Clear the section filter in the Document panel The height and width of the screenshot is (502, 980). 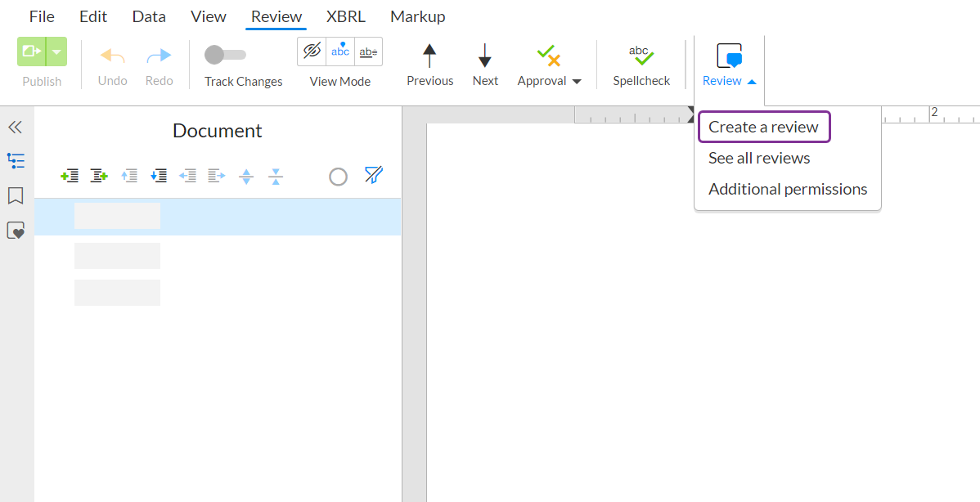pyautogui.click(x=373, y=175)
